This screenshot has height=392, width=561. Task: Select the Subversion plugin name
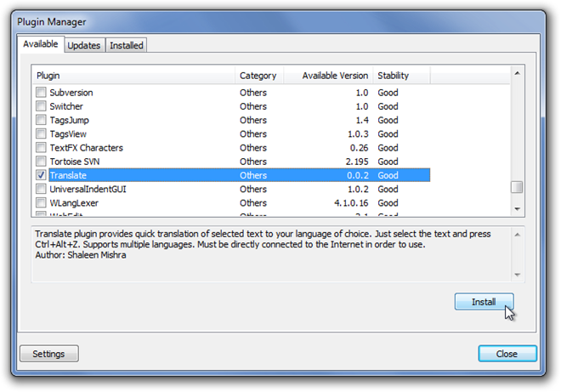tap(71, 93)
